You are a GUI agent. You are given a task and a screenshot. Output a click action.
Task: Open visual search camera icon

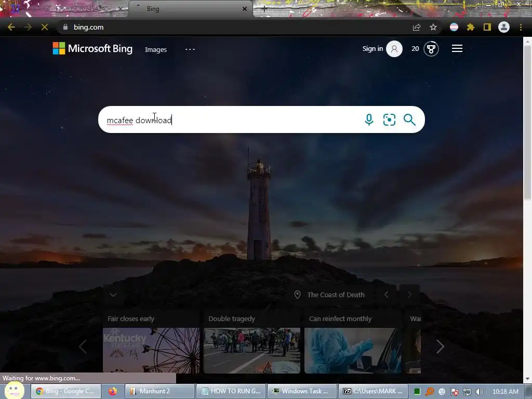coord(389,120)
